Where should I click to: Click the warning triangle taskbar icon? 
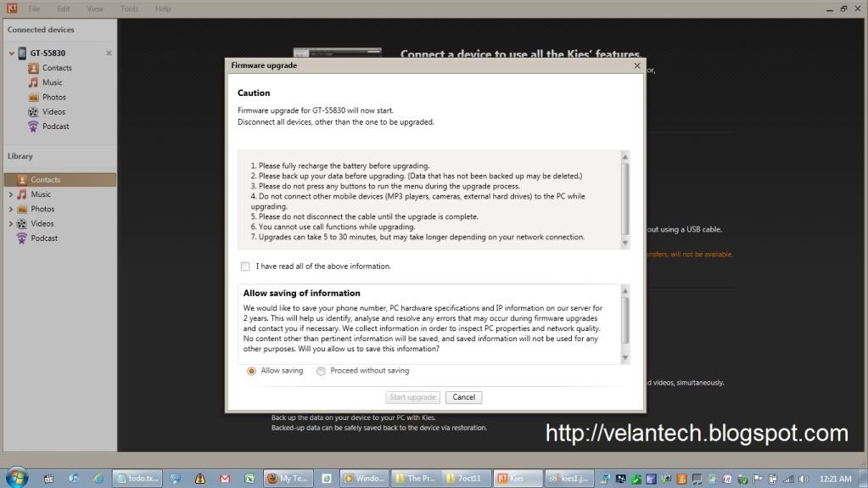[200, 479]
